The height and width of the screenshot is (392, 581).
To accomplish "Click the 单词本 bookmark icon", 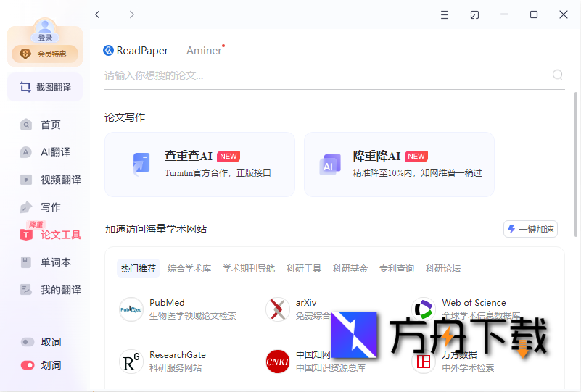I will [26, 262].
